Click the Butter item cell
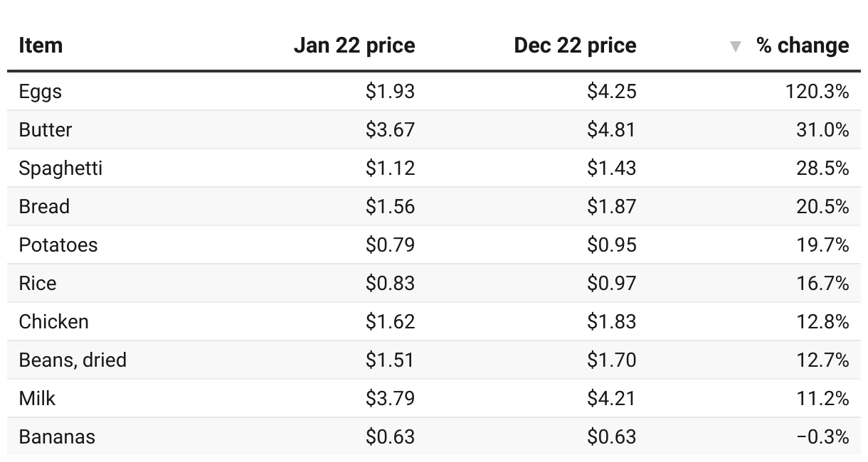Viewport: 868px width, 462px height. [46, 130]
